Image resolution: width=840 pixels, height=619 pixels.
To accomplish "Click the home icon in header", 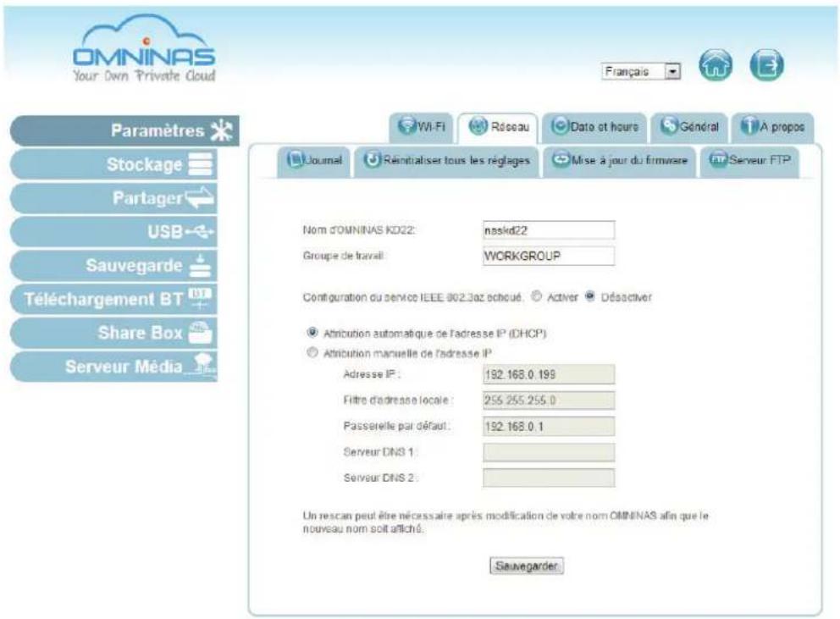I will pos(716,65).
